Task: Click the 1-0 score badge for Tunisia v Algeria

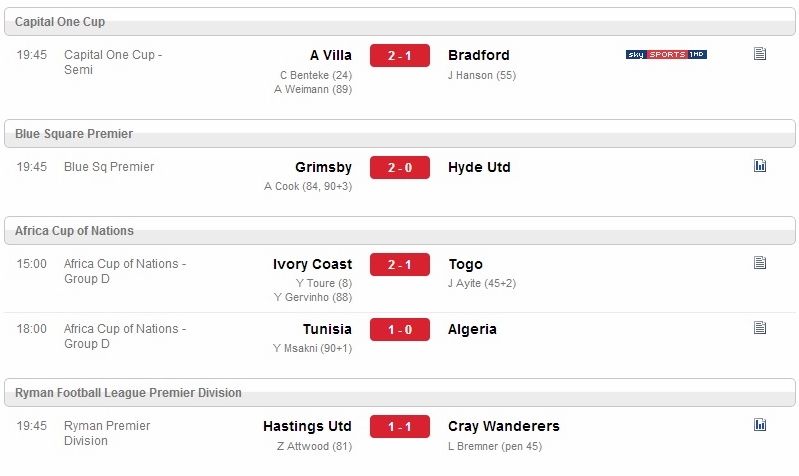Action: 400,330
